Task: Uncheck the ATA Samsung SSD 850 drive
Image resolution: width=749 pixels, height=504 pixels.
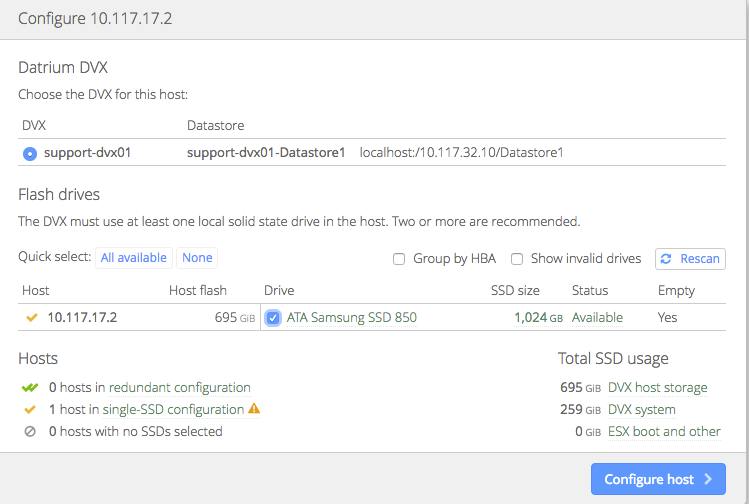Action: [x=273, y=317]
